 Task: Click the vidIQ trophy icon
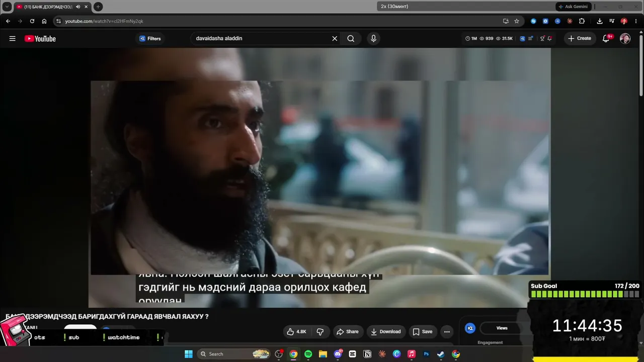click(542, 39)
